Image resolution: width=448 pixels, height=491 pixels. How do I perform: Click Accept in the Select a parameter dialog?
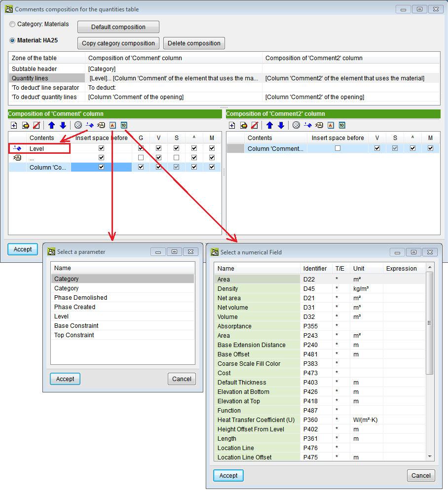pos(65,379)
